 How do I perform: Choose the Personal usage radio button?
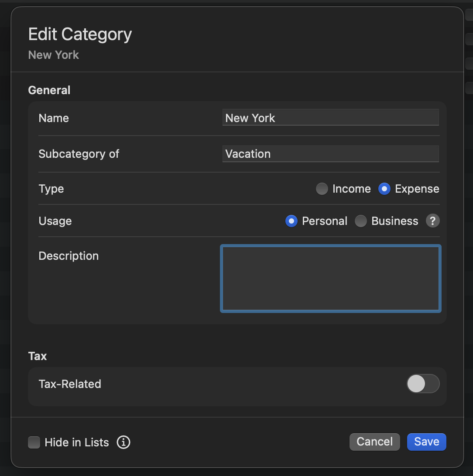coord(291,221)
